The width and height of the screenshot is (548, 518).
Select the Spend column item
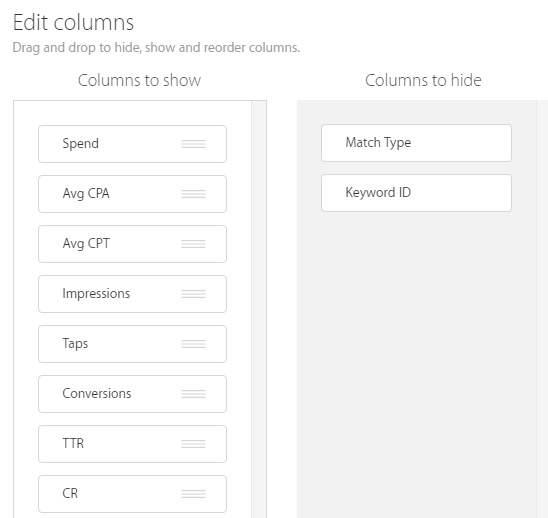(132, 144)
